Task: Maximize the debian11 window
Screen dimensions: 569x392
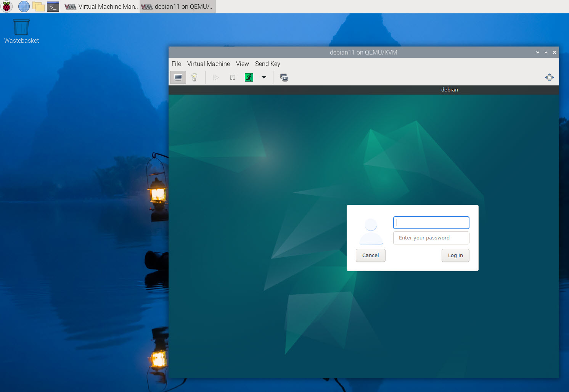Action: point(546,52)
